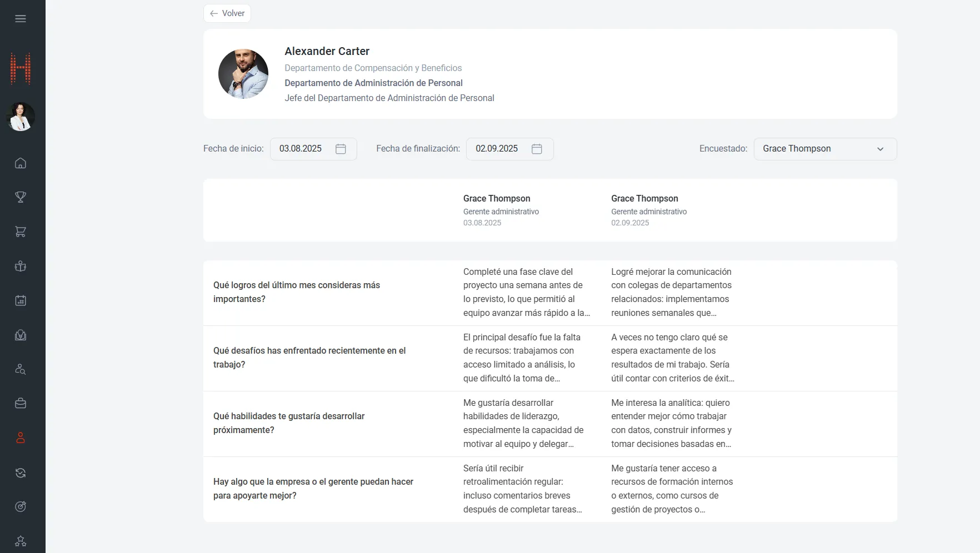Screen dimensions: 980x553
Task: Click the end date field 02.09.2025
Action: 497,149
